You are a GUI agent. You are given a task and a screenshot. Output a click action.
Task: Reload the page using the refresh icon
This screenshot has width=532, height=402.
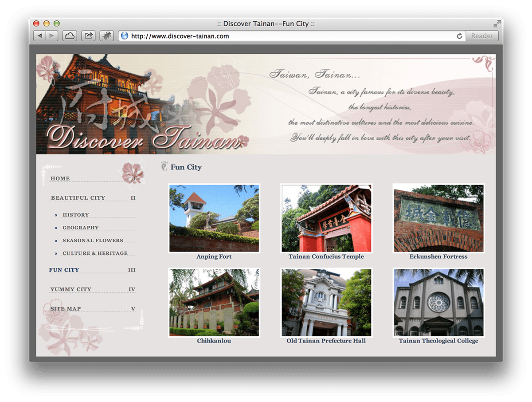[459, 36]
